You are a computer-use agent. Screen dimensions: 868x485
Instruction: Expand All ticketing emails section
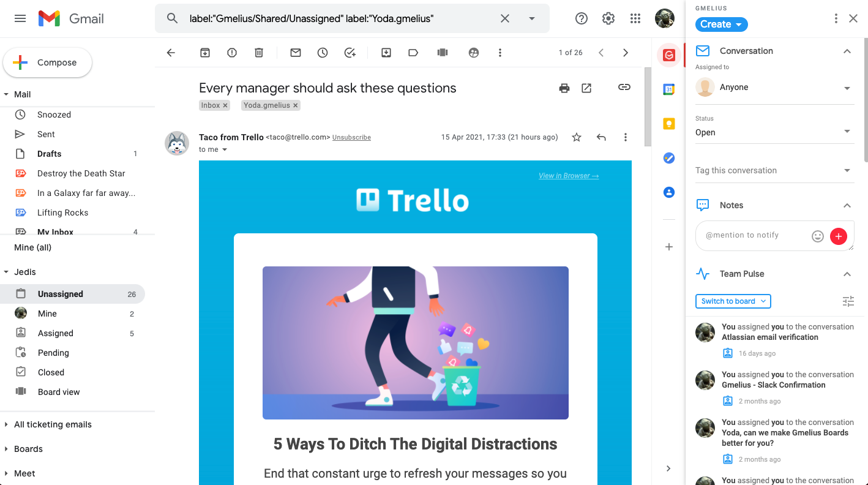coord(6,424)
